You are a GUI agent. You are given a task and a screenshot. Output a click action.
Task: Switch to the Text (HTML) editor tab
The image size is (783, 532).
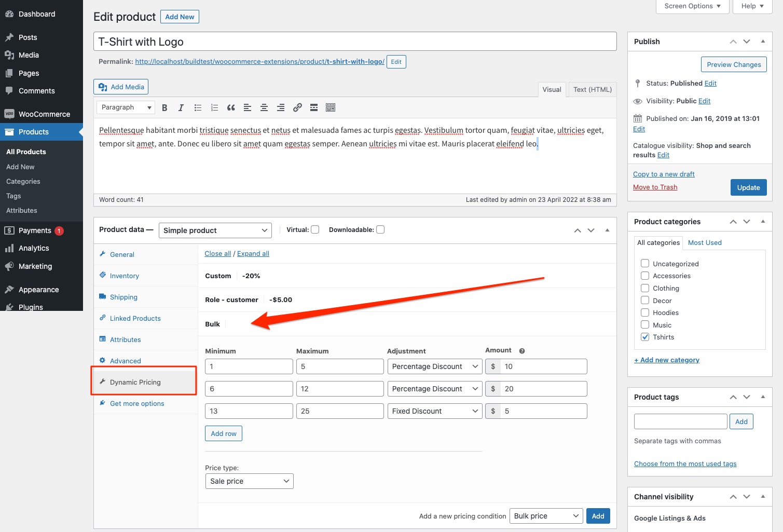coord(593,90)
